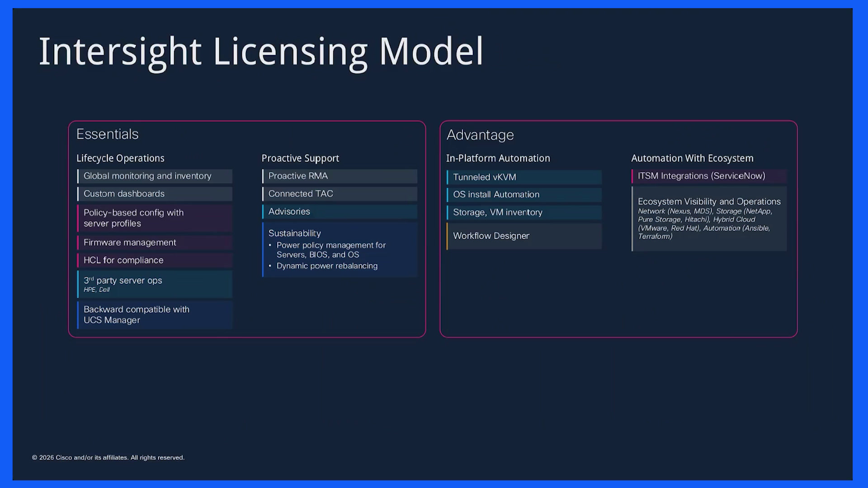Click the 'OS install Automation' item
The height and width of the screenshot is (488, 868).
tap(524, 195)
